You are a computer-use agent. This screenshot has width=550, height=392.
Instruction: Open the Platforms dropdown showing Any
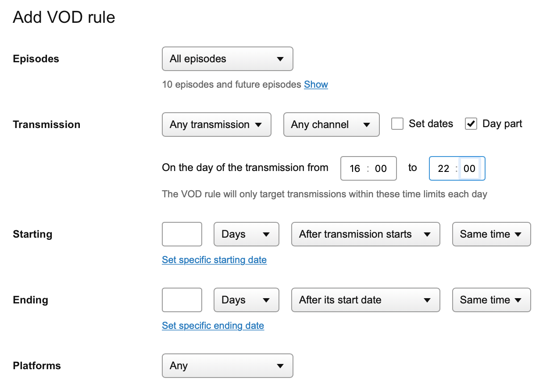227,366
